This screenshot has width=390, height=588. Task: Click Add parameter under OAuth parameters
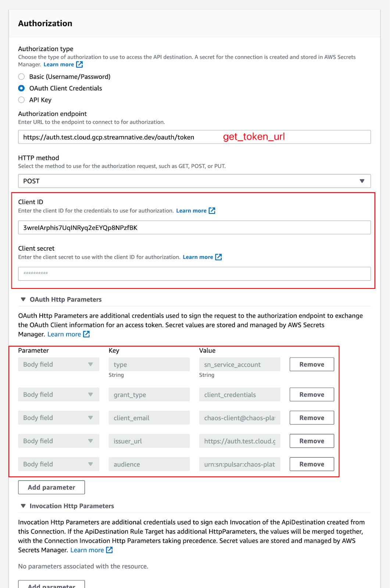51,487
